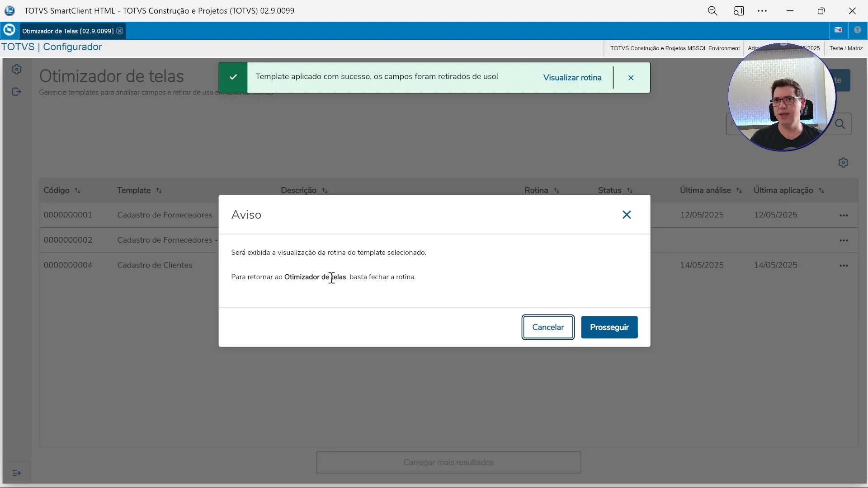Click the logout icon in the left sidebar

click(x=17, y=92)
